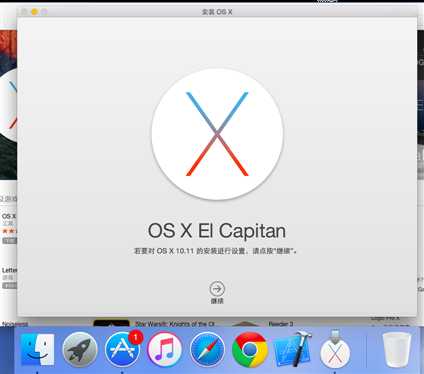
Task: Open Launchpad rocket icon in dock
Action: 80,349
